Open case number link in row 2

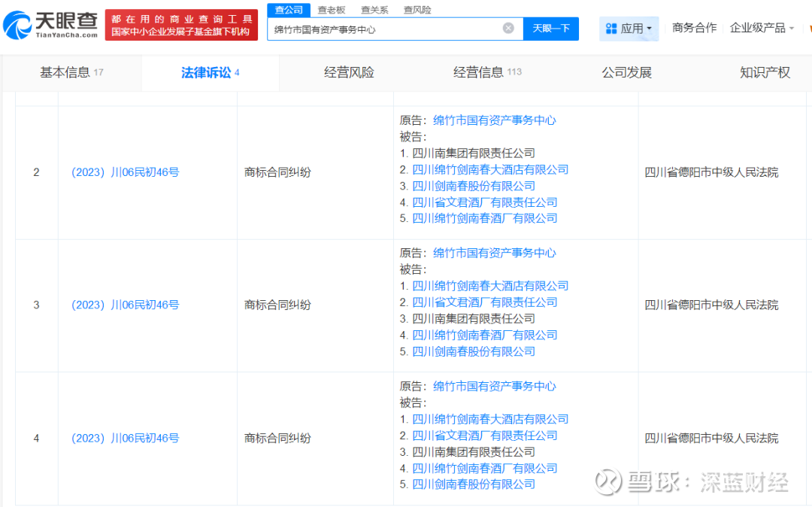[x=125, y=172]
